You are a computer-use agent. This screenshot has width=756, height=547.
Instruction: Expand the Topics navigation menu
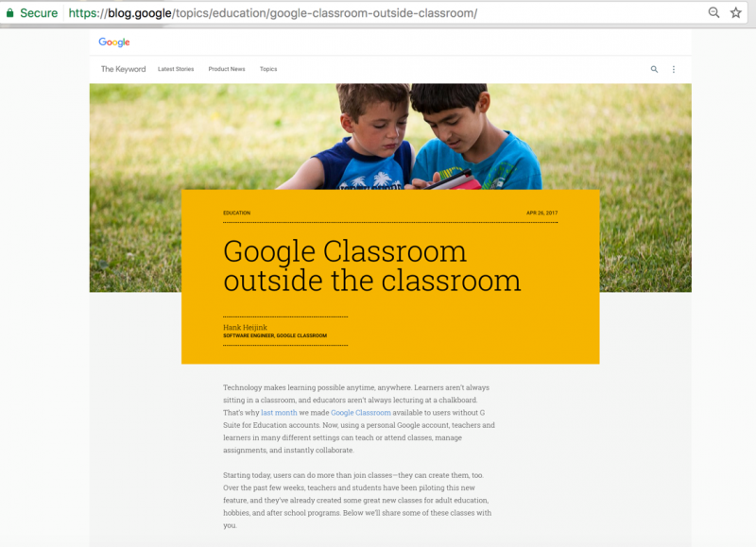(x=268, y=69)
